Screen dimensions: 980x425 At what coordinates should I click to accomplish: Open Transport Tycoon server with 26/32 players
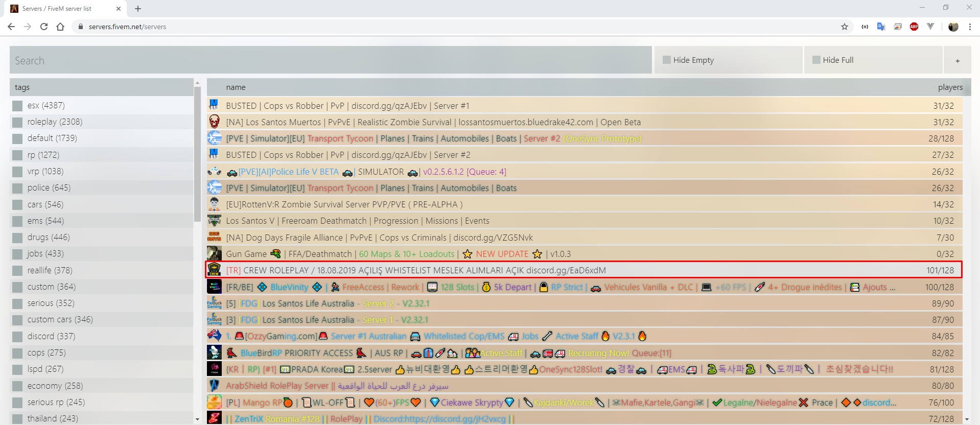click(585, 188)
